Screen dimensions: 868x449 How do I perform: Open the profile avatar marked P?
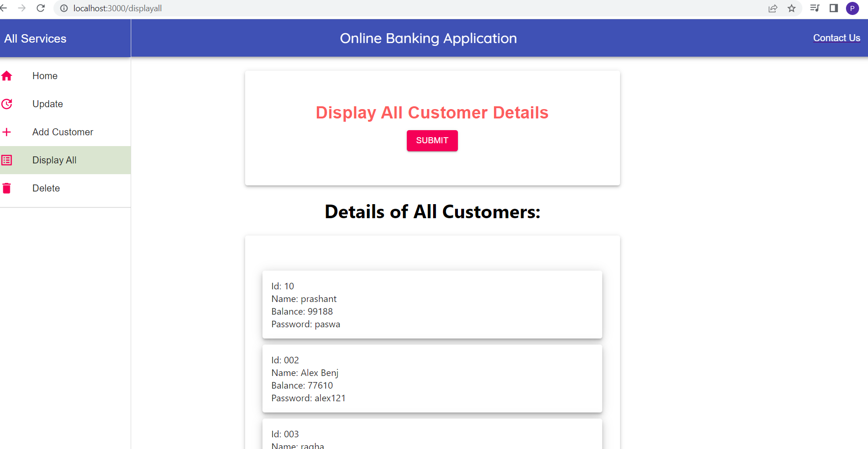pos(853,8)
